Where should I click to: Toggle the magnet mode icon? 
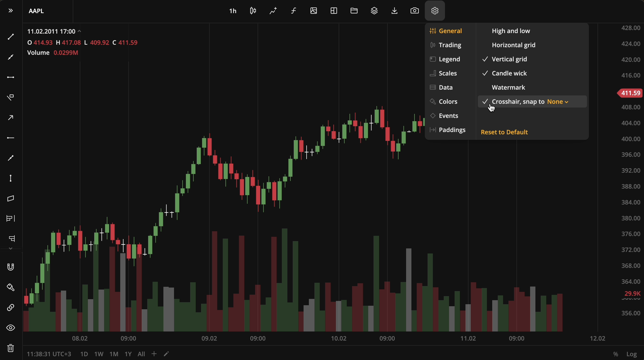coord(11,267)
